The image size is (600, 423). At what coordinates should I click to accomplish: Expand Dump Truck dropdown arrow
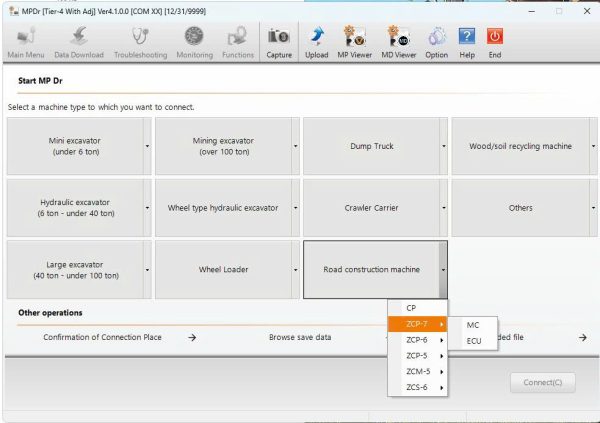(443, 146)
